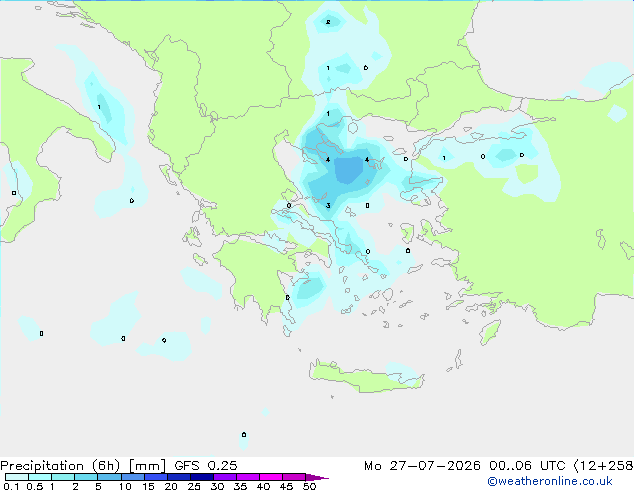Click legend scale label "0.1"
This screenshot has width=634, height=490.
[11, 486]
